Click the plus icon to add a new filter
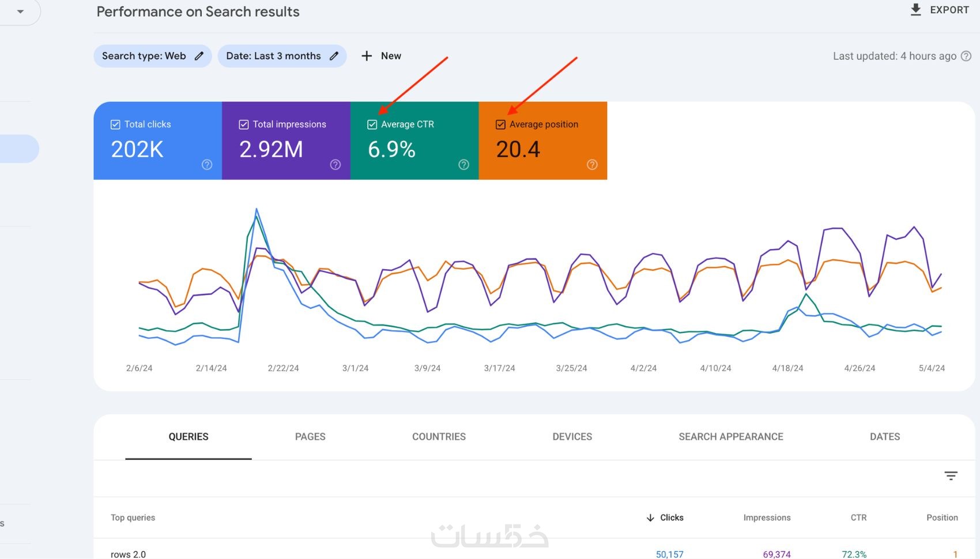980x559 pixels. point(367,56)
